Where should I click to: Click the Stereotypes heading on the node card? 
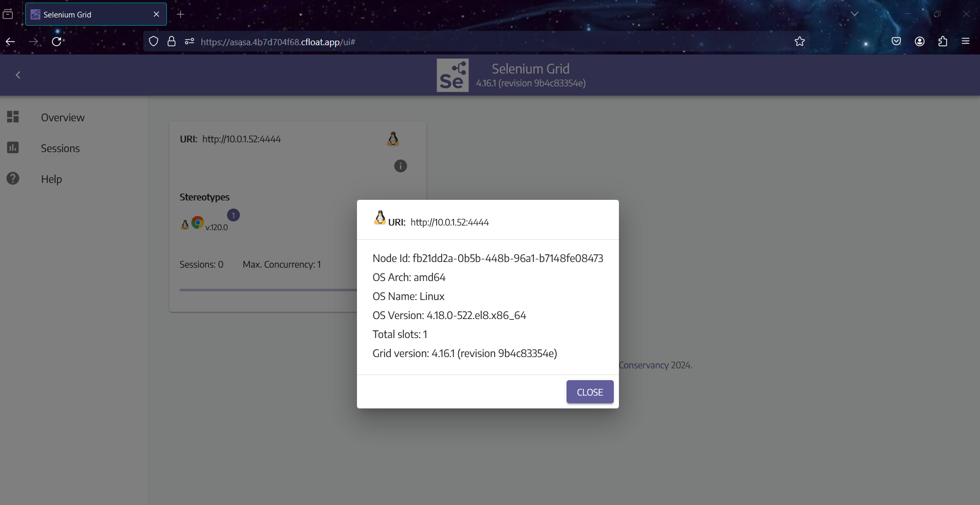click(204, 197)
